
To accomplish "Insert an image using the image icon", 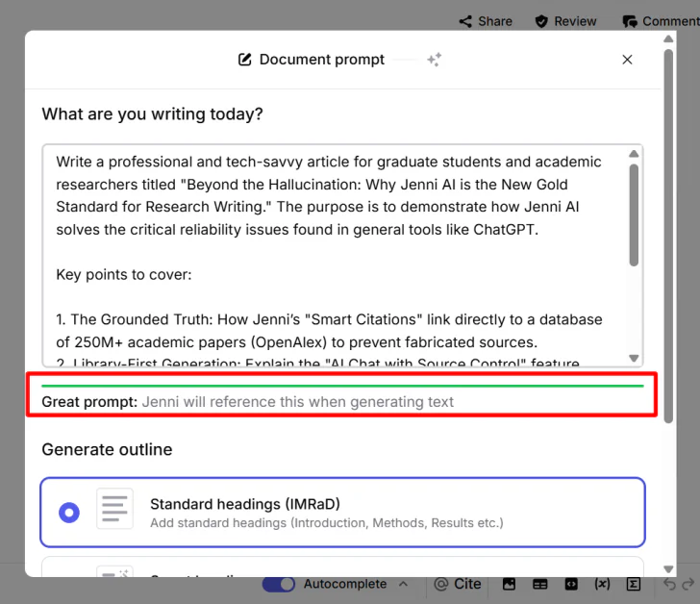I will click(x=509, y=584).
